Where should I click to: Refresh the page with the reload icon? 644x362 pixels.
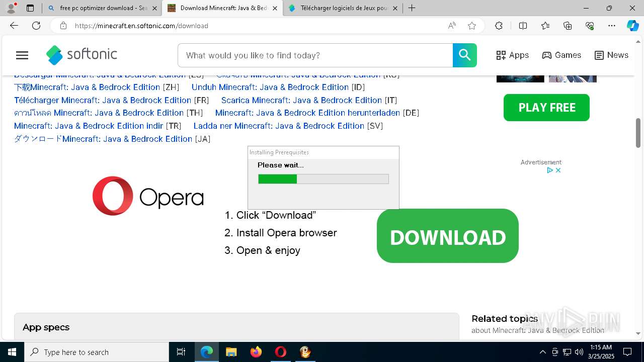(36, 26)
